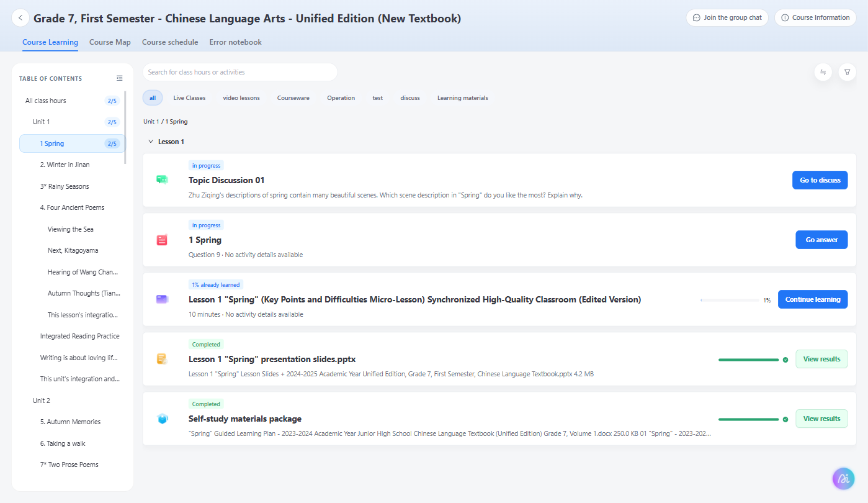Open the Topic Discussion 01 title
Image resolution: width=868 pixels, height=503 pixels.
click(226, 180)
